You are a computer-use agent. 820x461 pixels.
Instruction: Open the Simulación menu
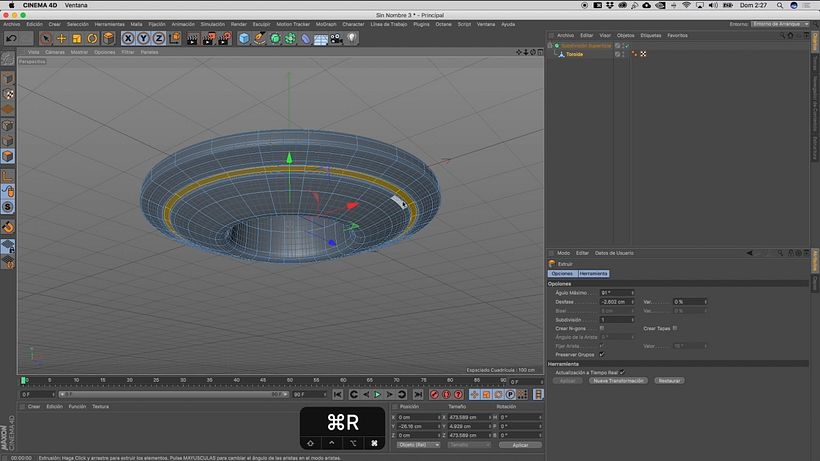(212, 24)
